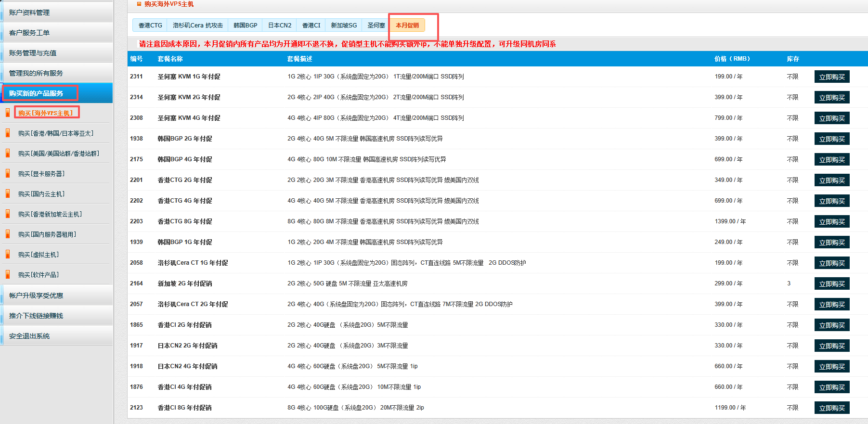Click the 价格（RMB） column header
Viewport: 868px width, 424px height.
pos(732,59)
